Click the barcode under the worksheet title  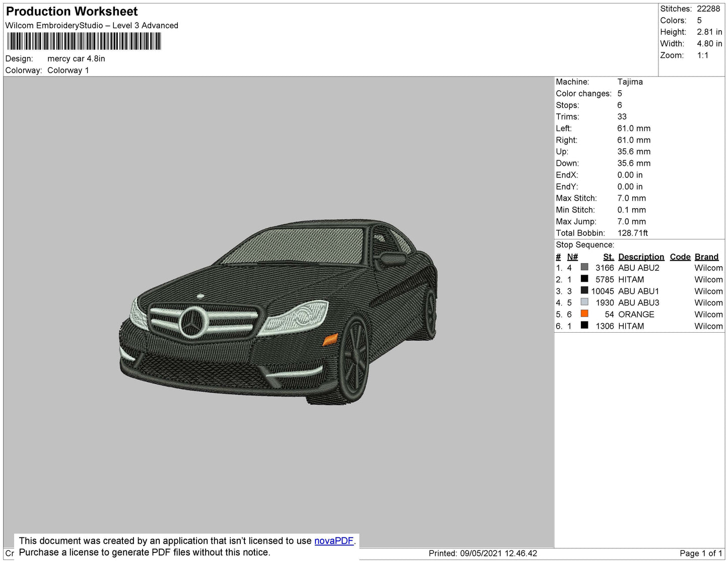pos(84,41)
